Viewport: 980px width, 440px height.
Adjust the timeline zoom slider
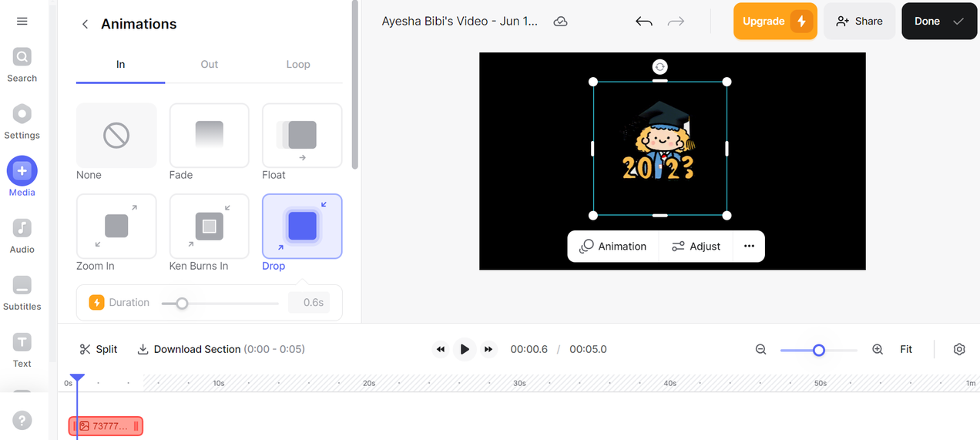[x=819, y=350]
